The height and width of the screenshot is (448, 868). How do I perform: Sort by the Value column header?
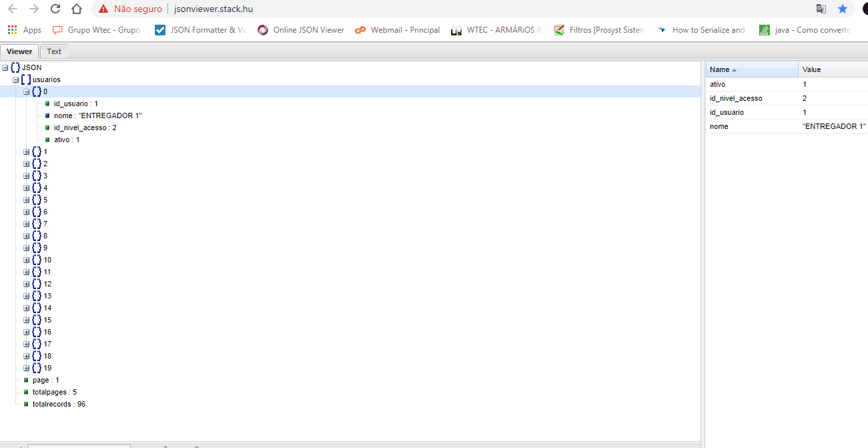tap(833, 69)
